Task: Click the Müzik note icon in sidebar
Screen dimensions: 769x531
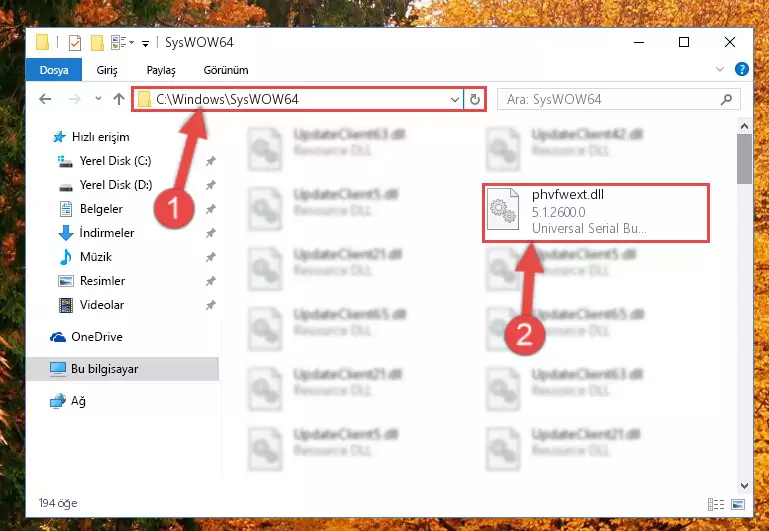Action: click(65, 257)
